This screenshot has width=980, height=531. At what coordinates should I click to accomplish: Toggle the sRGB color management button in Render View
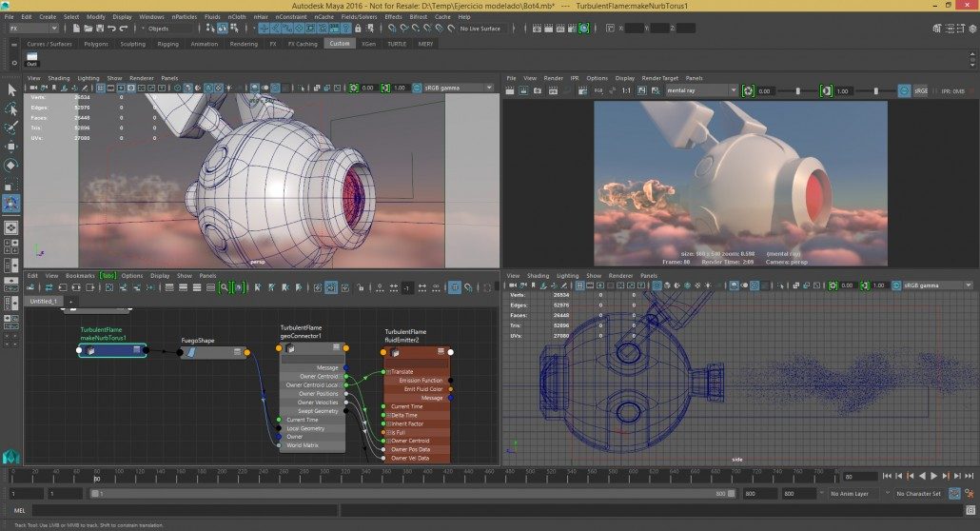[920, 90]
